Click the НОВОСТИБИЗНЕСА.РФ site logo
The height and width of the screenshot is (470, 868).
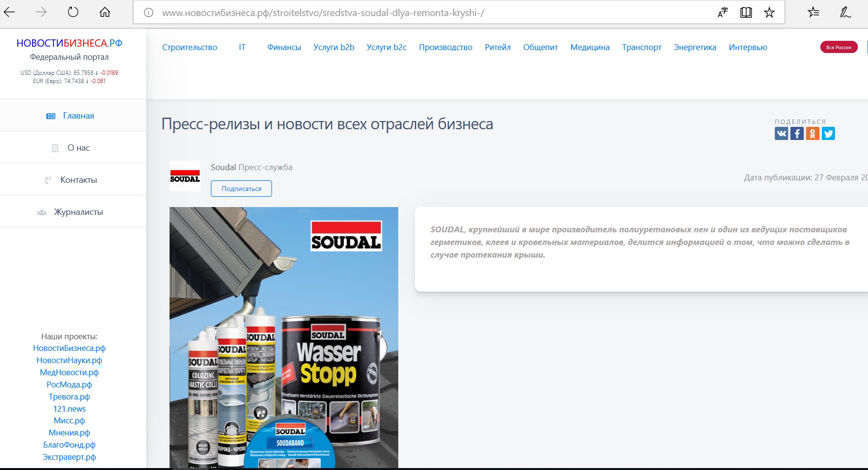coord(69,43)
